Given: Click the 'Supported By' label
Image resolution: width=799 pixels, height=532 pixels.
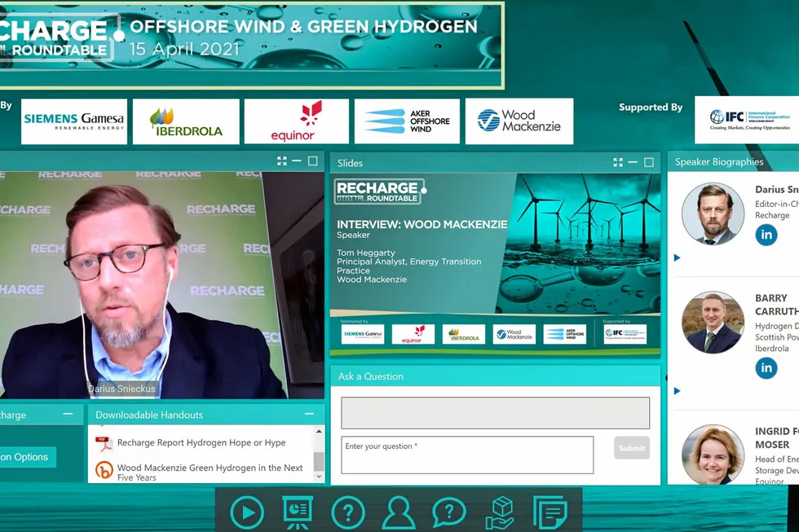Looking at the screenshot, I should pyautogui.click(x=651, y=107).
